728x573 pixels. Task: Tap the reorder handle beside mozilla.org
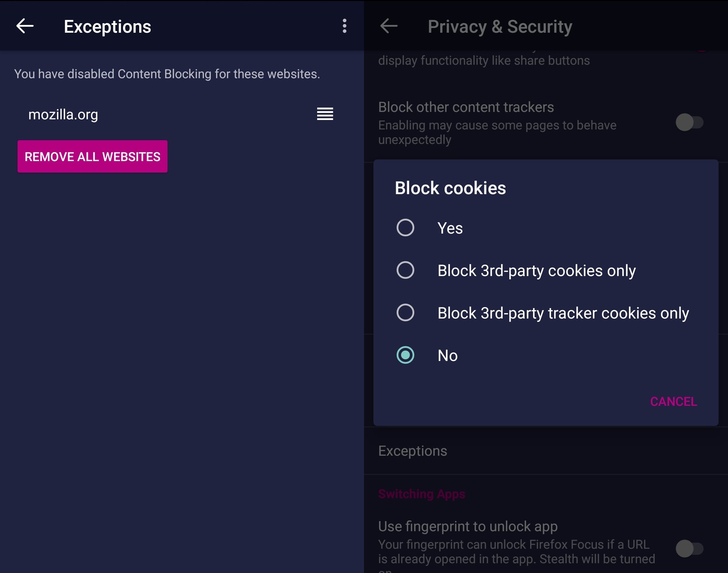point(325,114)
